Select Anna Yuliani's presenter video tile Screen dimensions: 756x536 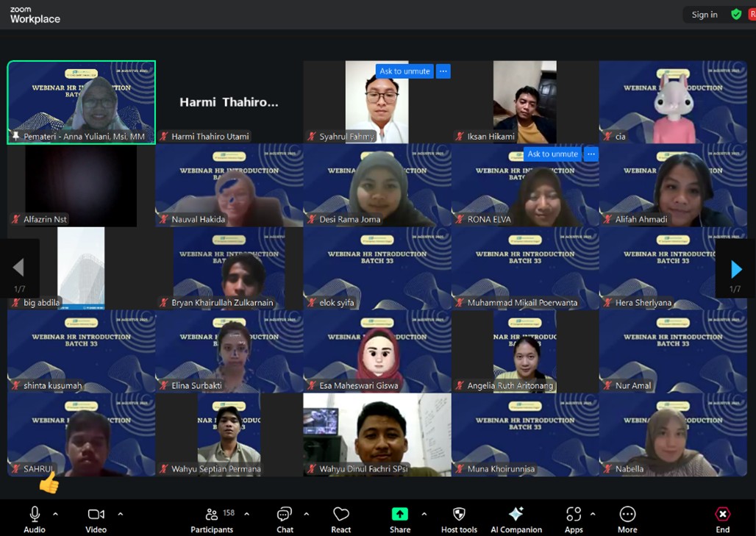(81, 101)
